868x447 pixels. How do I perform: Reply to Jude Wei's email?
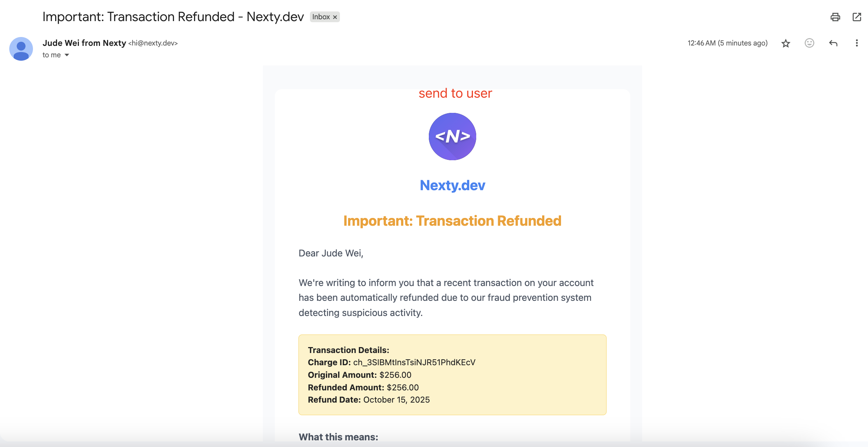tap(833, 43)
